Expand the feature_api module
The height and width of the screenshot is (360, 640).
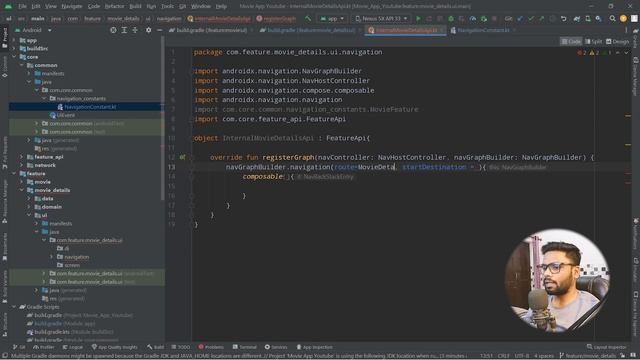tap(22, 157)
